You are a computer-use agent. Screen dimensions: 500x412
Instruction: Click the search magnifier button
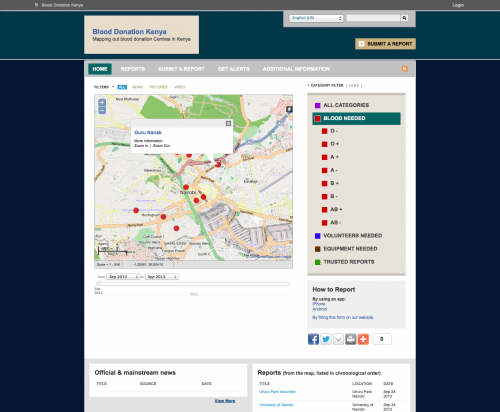point(404,18)
